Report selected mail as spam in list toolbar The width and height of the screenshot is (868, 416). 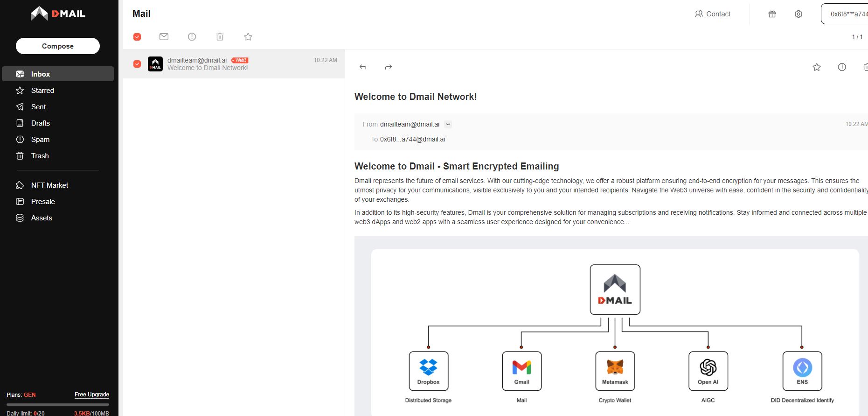(192, 36)
